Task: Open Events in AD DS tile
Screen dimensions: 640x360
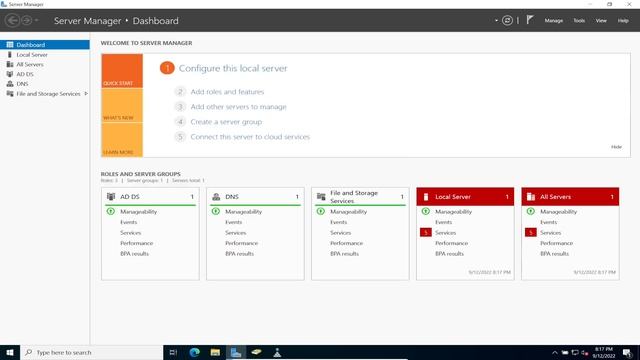Action: click(128, 222)
